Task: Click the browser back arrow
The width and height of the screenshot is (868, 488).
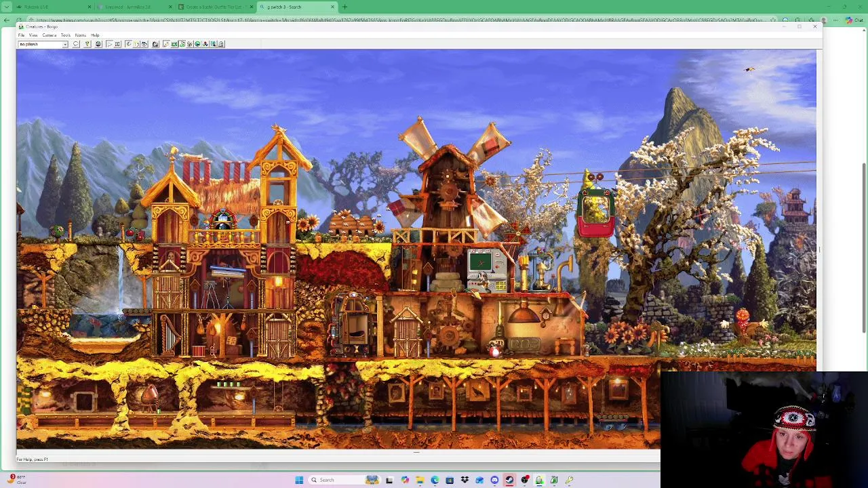Action: tap(7, 20)
